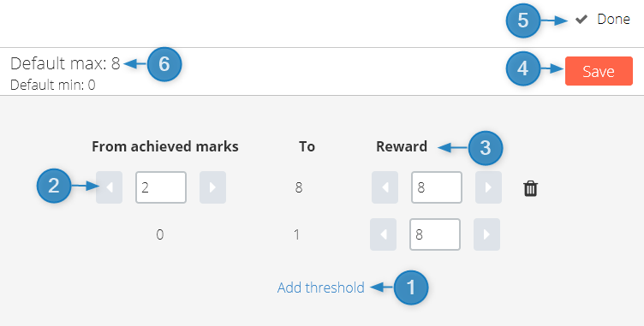Click the checkmark icon beside Done
The height and width of the screenshot is (326, 644).
click(x=581, y=20)
